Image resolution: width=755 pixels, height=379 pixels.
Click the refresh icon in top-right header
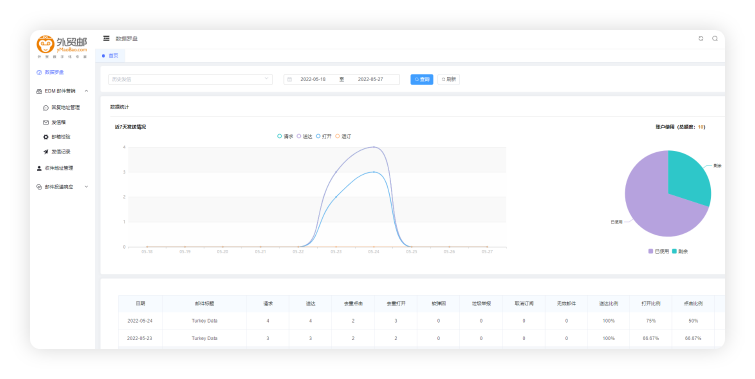[701, 39]
